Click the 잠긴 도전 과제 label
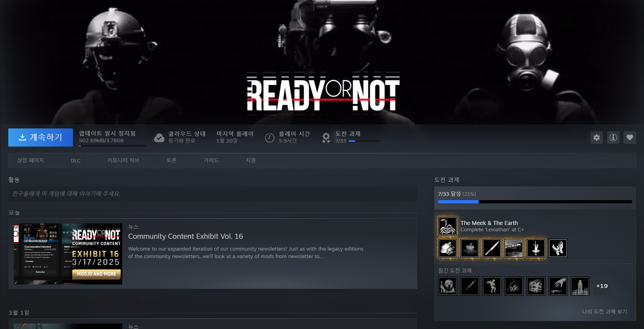The image size is (644, 329). coord(455,270)
